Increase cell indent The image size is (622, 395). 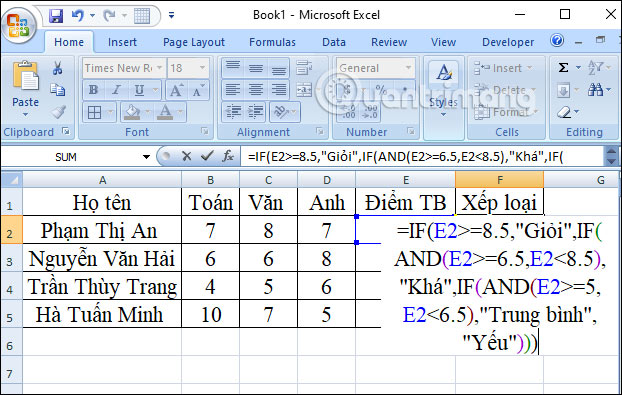pos(256,112)
